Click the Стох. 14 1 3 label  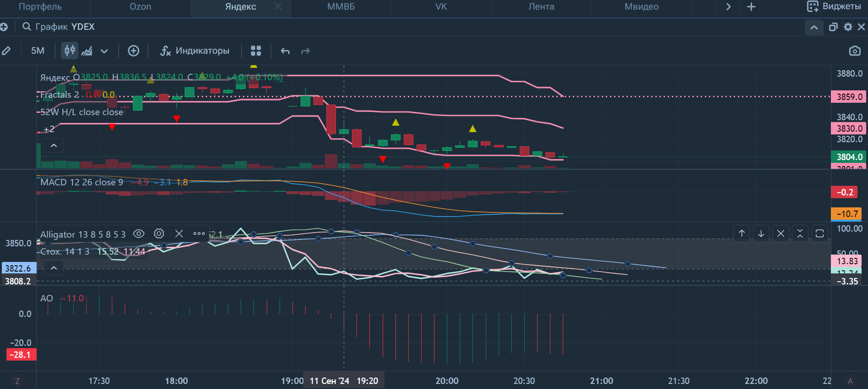pyautogui.click(x=65, y=251)
